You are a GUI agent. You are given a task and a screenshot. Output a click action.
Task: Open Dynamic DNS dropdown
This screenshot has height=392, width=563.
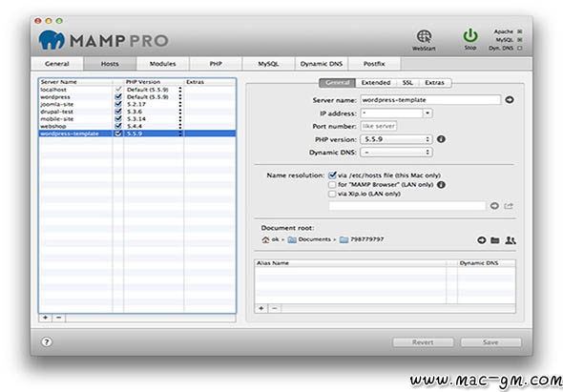point(396,153)
